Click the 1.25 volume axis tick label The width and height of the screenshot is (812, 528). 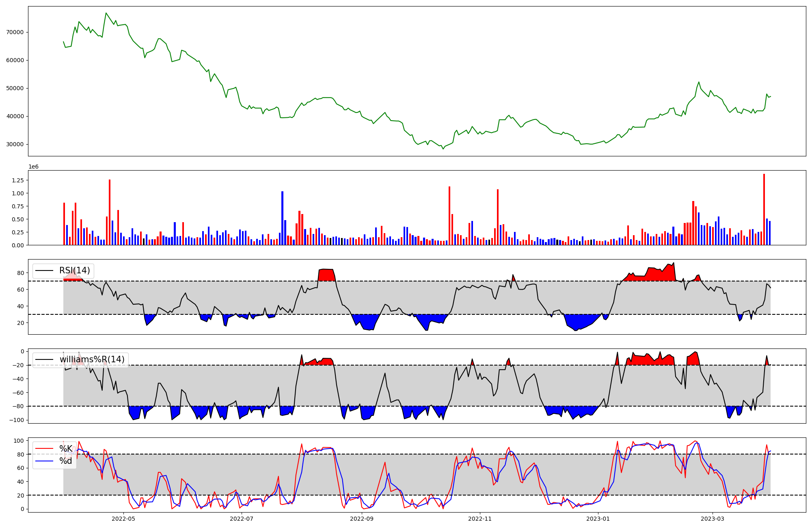(17, 180)
